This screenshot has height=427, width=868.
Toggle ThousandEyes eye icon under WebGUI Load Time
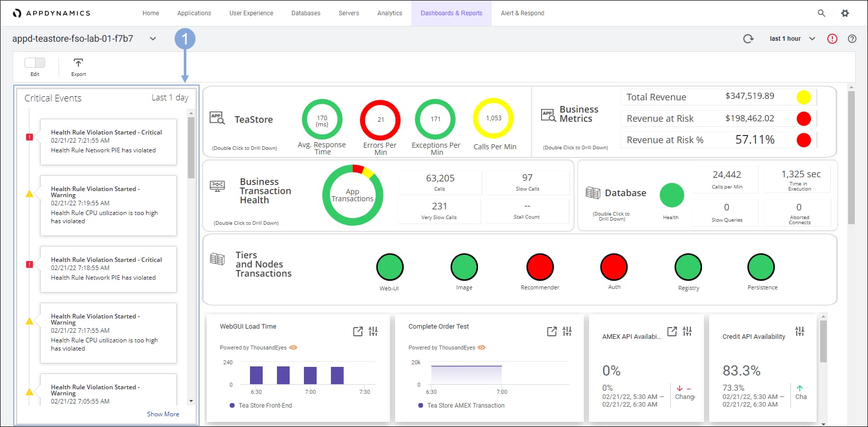click(293, 348)
